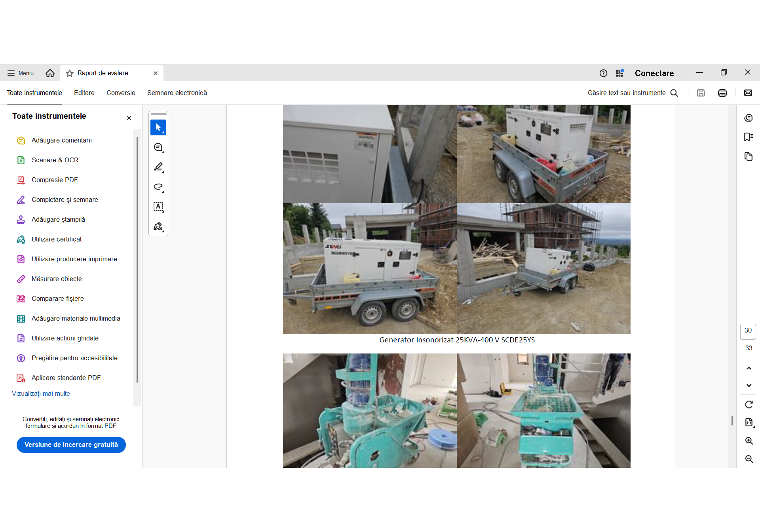Open the Meniu hamburger menu
Image resolution: width=760 pixels, height=532 pixels.
pyautogui.click(x=21, y=73)
